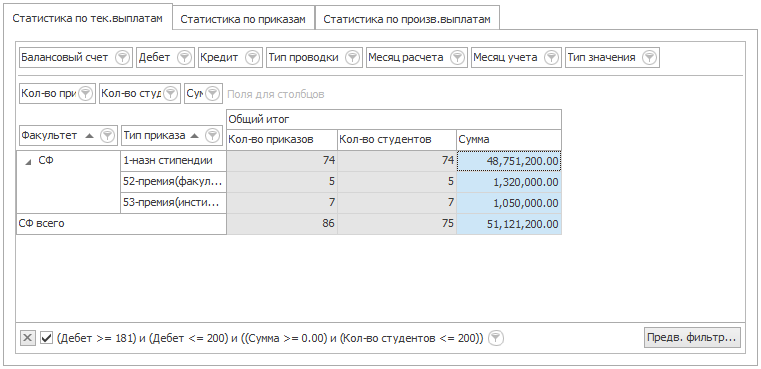761x369 pixels.
Task: Click the Предв. фильтр... button
Action: point(692,337)
